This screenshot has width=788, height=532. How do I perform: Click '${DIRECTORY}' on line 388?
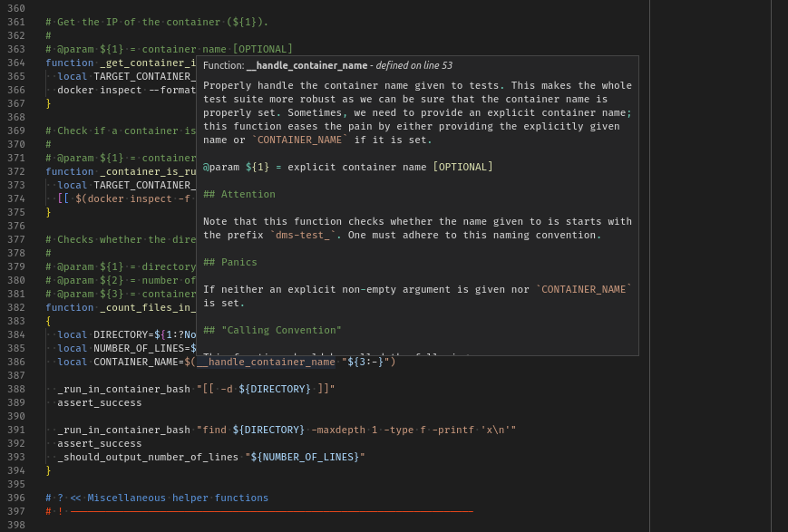click(275, 389)
